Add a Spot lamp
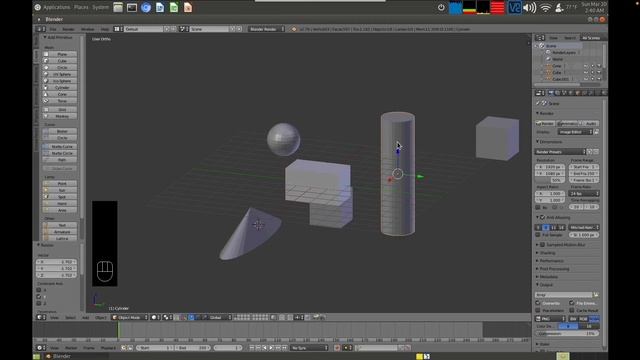Image resolution: width=640 pixels, height=360 pixels. (60, 197)
